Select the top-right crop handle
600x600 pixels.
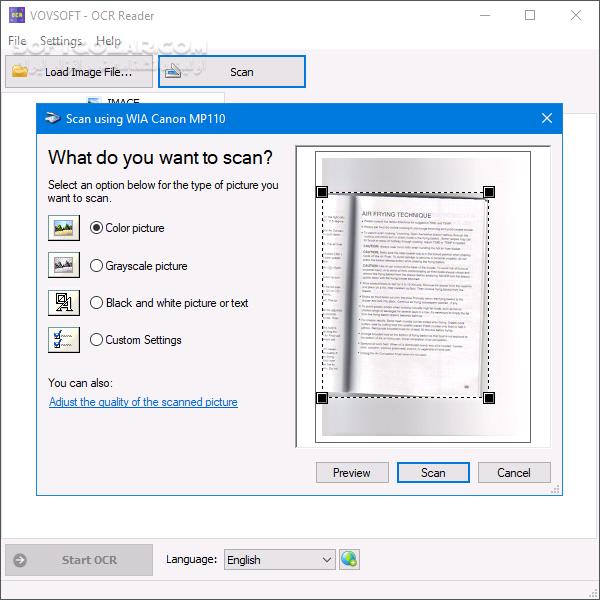pos(489,192)
